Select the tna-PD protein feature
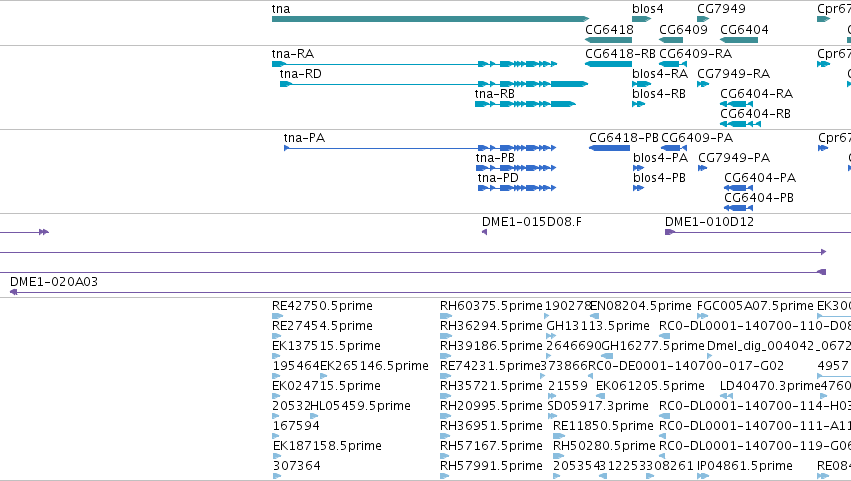 pos(517,188)
